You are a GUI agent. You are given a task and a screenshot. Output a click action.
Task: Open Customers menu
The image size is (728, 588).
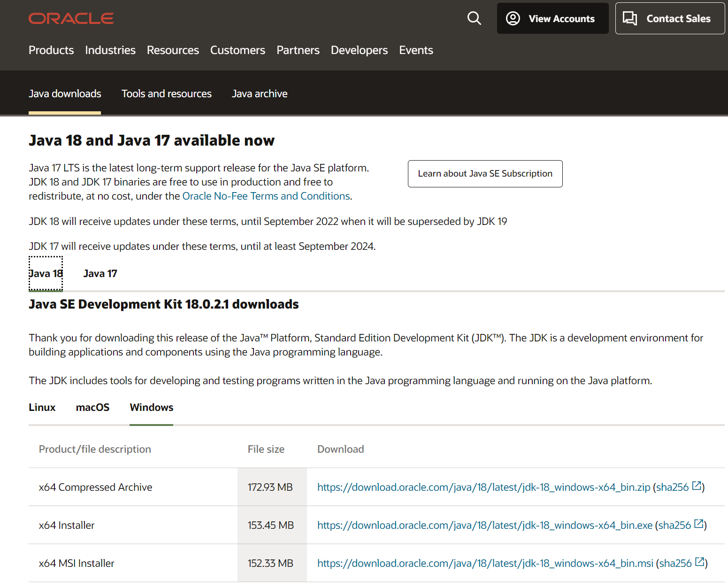(x=238, y=50)
